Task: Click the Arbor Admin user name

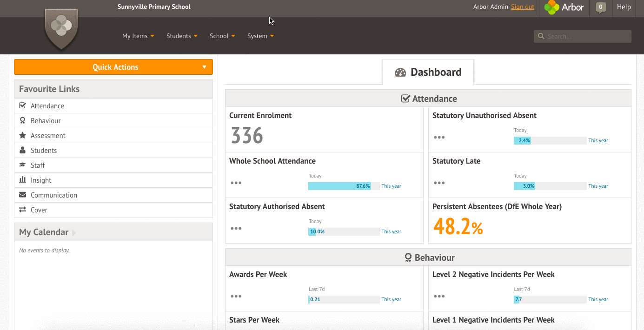Action: pyautogui.click(x=491, y=7)
